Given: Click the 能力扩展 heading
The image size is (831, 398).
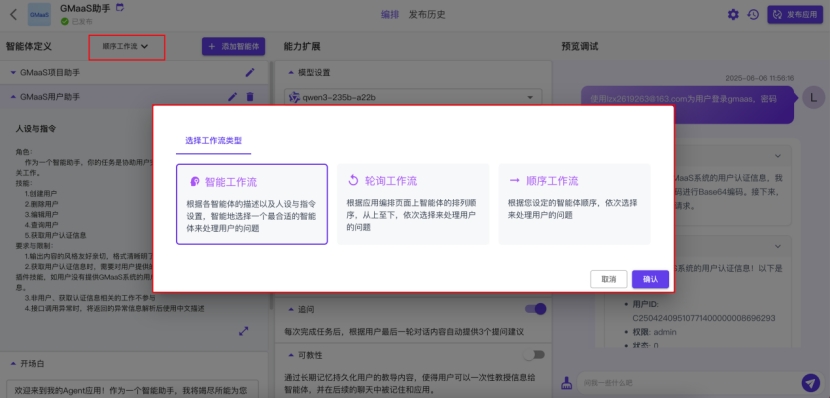Looking at the screenshot, I should [302, 47].
